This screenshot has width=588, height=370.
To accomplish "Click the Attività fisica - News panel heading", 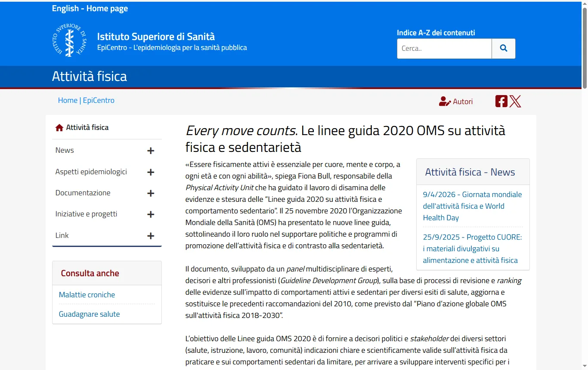I will coord(470,172).
